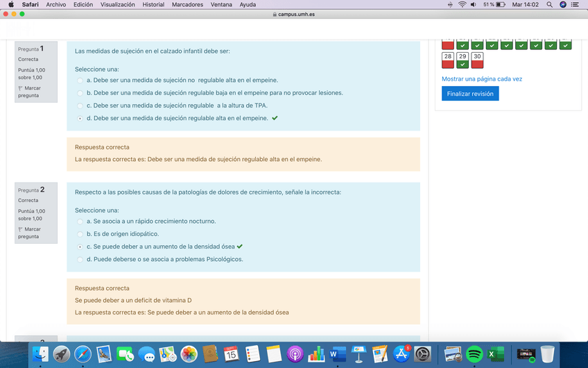Expand the Notification Center list icon

pyautogui.click(x=575, y=5)
